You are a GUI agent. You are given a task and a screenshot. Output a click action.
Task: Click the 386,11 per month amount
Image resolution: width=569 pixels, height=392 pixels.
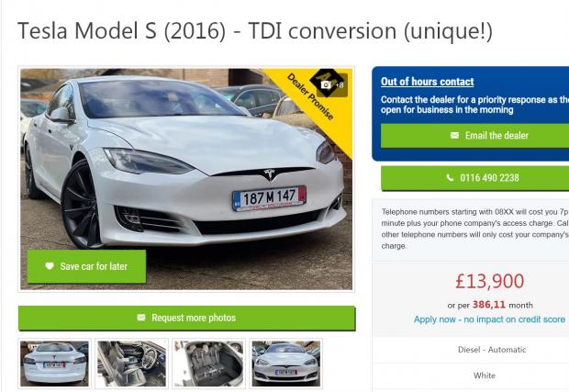coord(489,305)
